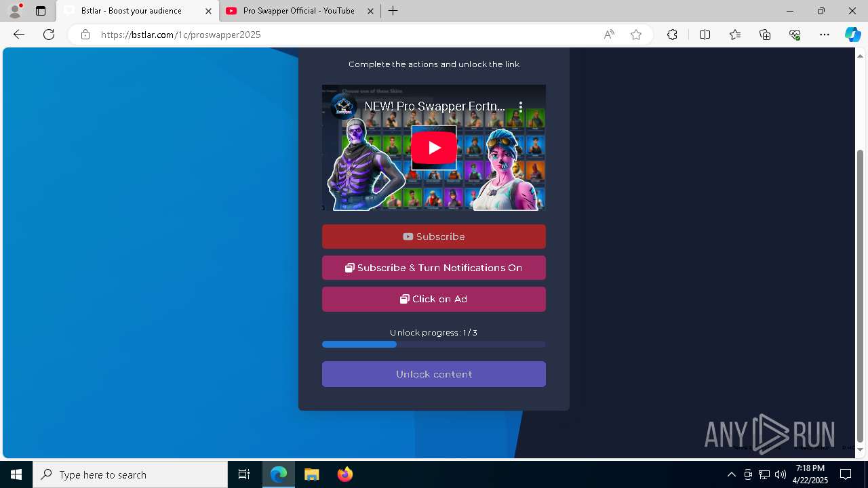Screen dimensions: 868x488
Task: Open the notifications center
Action: 846,474
